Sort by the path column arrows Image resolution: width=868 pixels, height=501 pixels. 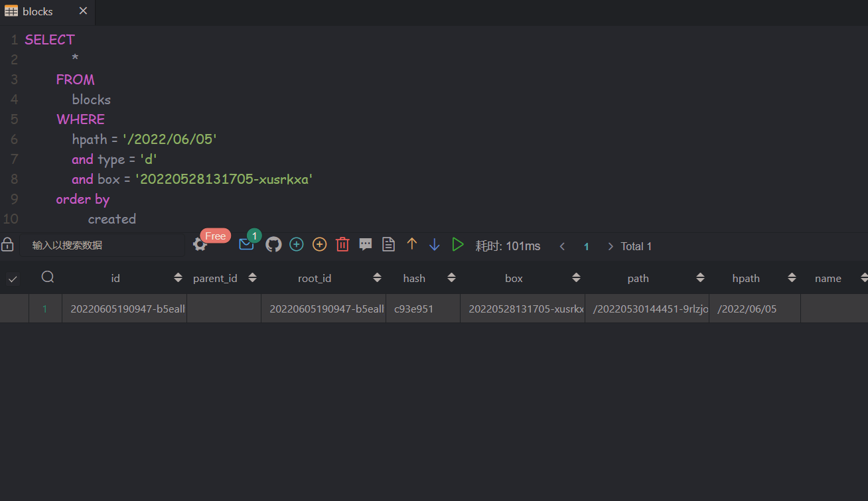(x=700, y=278)
